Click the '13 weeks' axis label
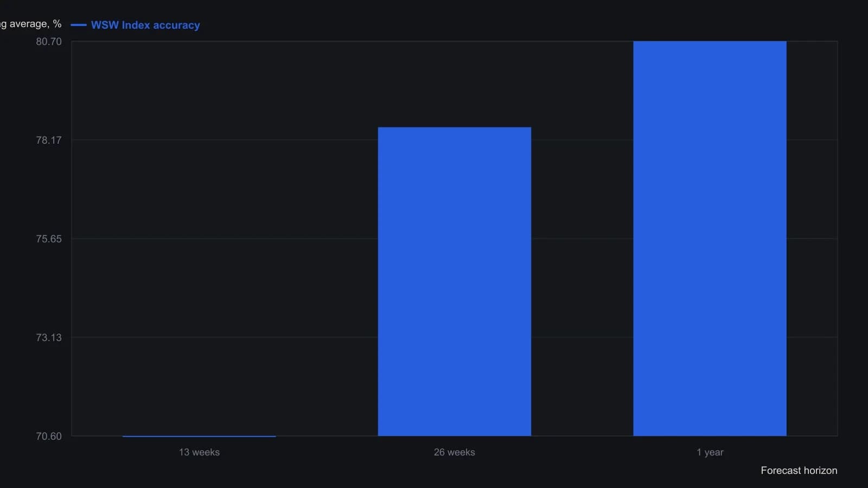This screenshot has width=868, height=488. (199, 452)
